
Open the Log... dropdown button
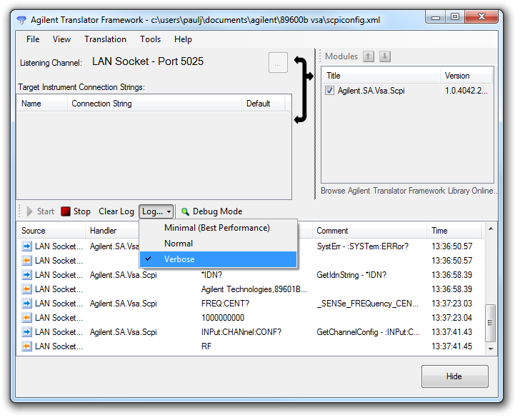pyautogui.click(x=156, y=211)
